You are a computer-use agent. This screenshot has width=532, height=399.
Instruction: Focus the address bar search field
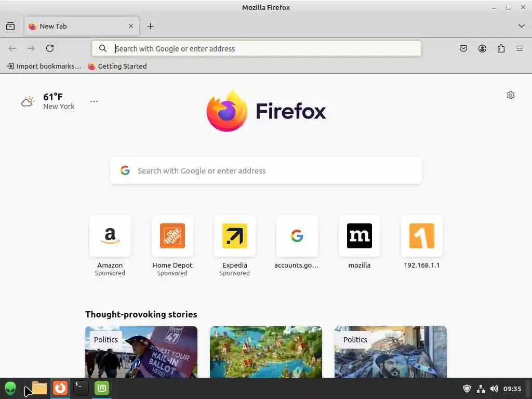coord(257,48)
